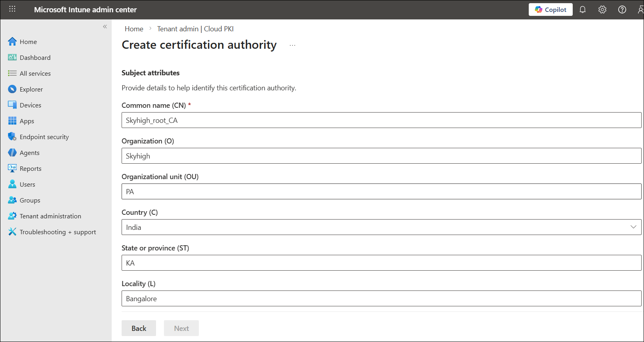Click into the Common name (CN) field

[381, 120]
